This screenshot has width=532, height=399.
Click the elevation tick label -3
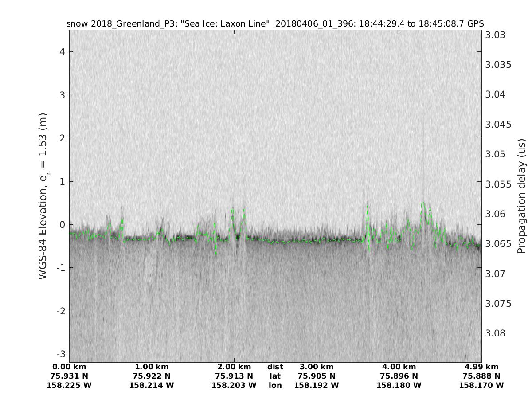(x=60, y=354)
